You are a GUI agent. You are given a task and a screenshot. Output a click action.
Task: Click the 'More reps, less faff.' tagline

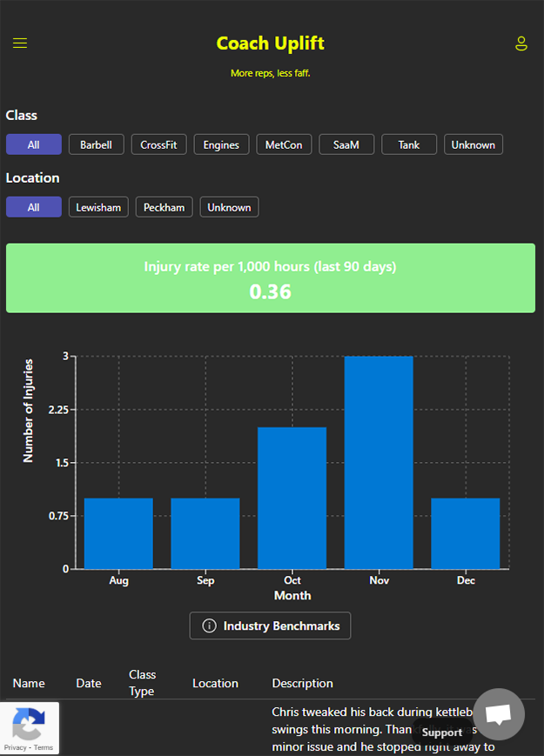270,73
